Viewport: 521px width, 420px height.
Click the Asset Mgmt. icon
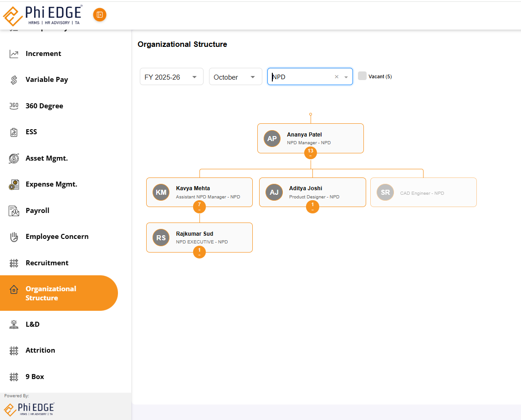coord(14,158)
